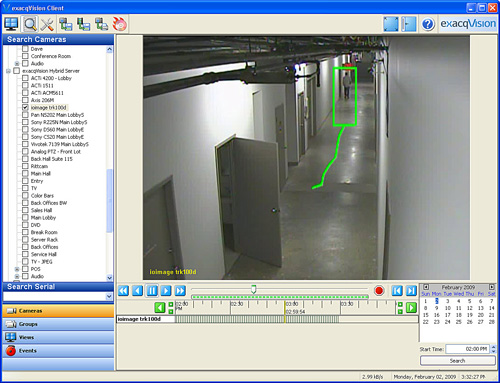Select February 9 in the calendar

[436, 308]
